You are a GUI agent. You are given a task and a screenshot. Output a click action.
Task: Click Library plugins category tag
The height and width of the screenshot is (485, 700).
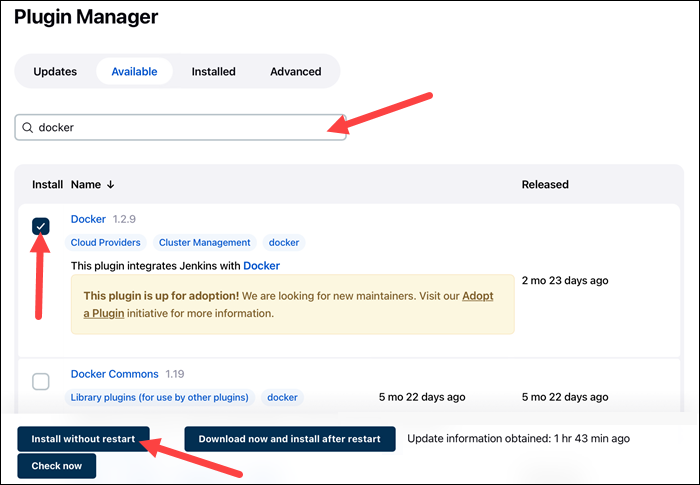pos(160,397)
